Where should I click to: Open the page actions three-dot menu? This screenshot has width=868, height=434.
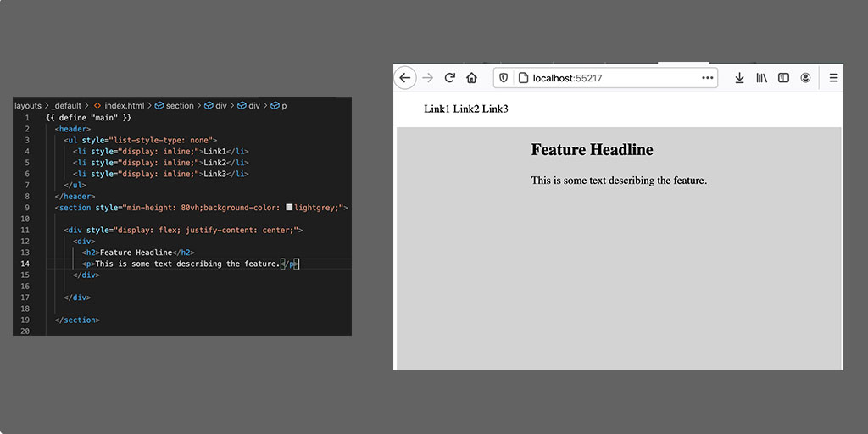708,78
